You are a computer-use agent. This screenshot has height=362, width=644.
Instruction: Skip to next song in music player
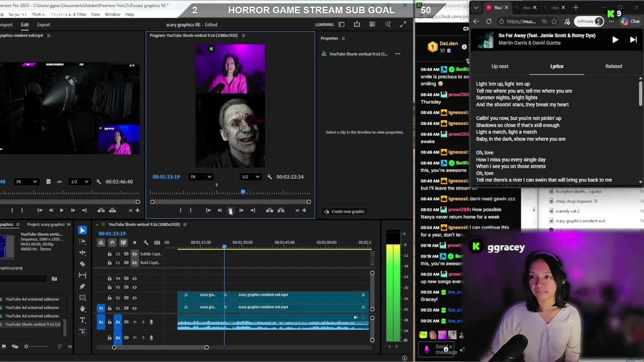[633, 40]
